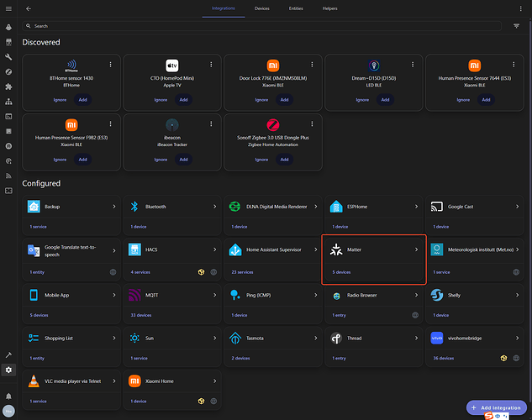Add the CTO (HomePod Mini) Apple TV
Viewport: 532px width, 420px height.
(x=183, y=100)
